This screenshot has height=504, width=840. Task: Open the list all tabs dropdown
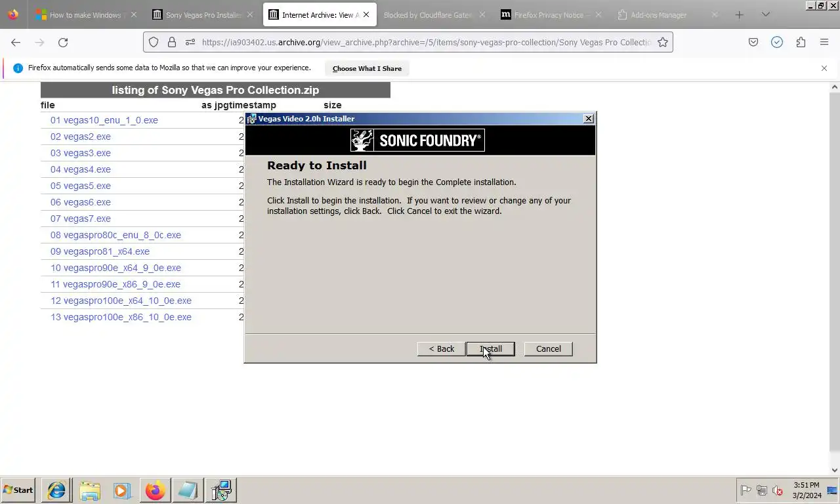[765, 14]
